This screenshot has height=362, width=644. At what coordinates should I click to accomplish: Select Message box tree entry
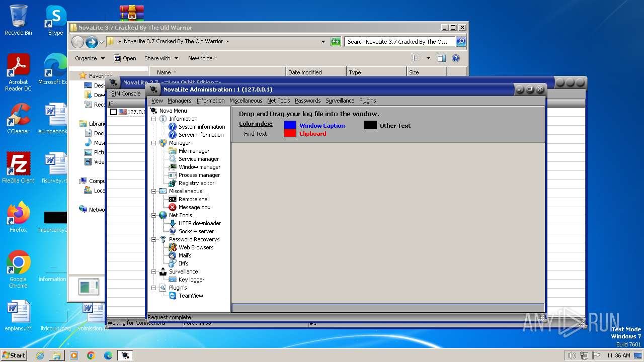[x=194, y=207]
